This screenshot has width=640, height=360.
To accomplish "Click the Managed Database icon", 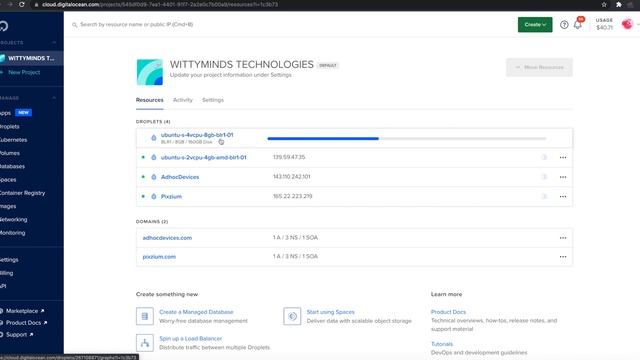I will click(145, 316).
